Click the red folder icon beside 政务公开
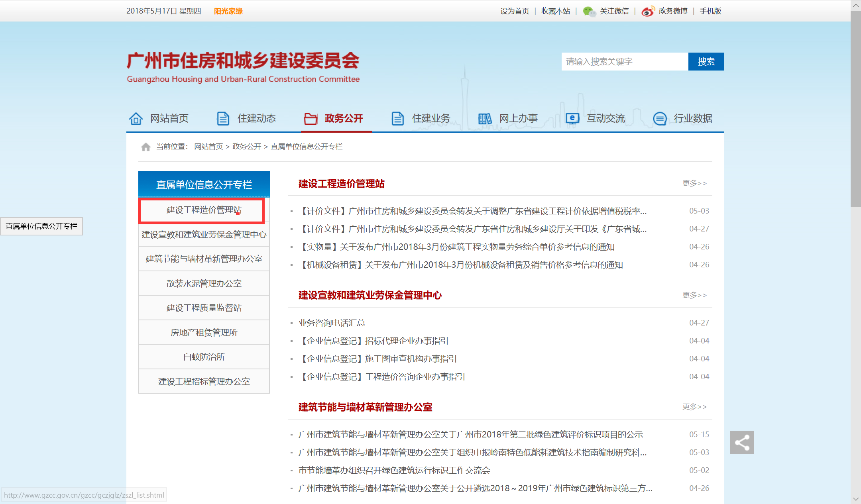 tap(311, 118)
